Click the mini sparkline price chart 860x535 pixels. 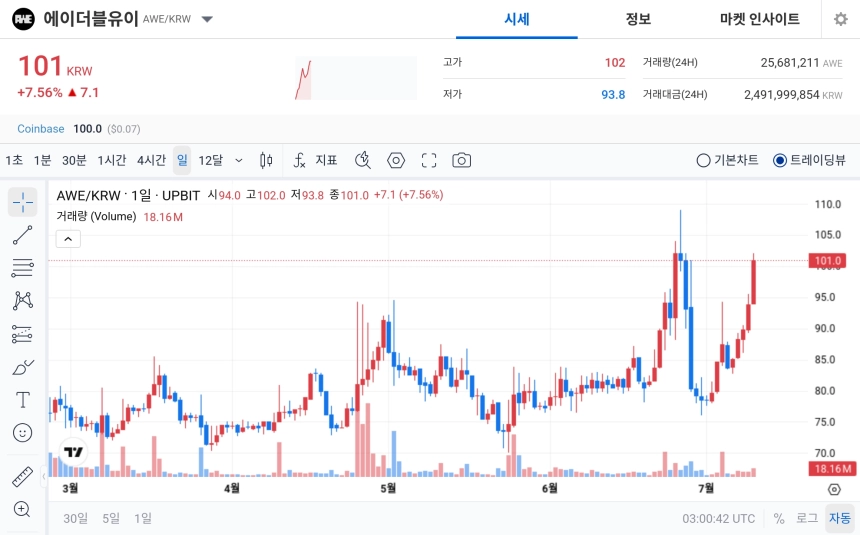pyautogui.click(x=356, y=78)
